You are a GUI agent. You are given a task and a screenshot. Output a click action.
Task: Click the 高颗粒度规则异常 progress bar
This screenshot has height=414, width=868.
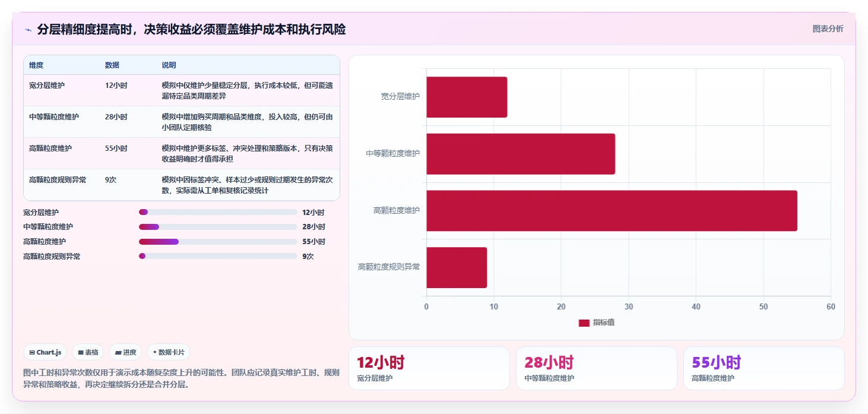(x=218, y=256)
